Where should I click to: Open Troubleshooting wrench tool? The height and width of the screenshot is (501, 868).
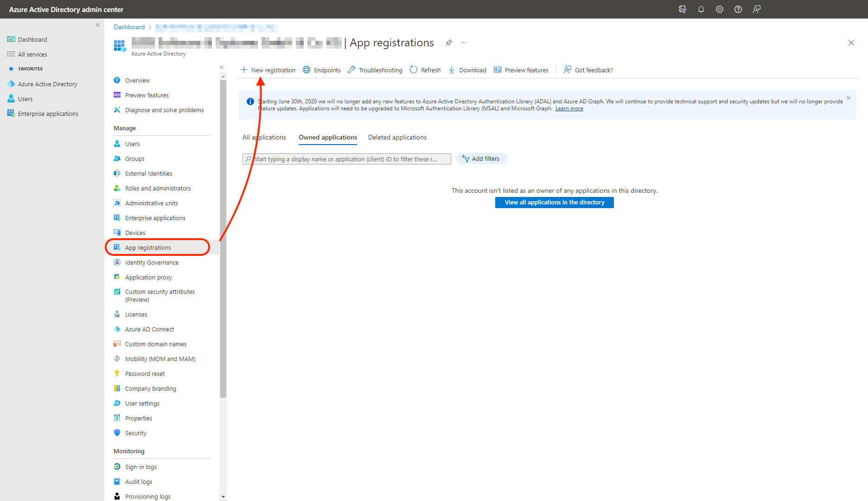pos(375,70)
